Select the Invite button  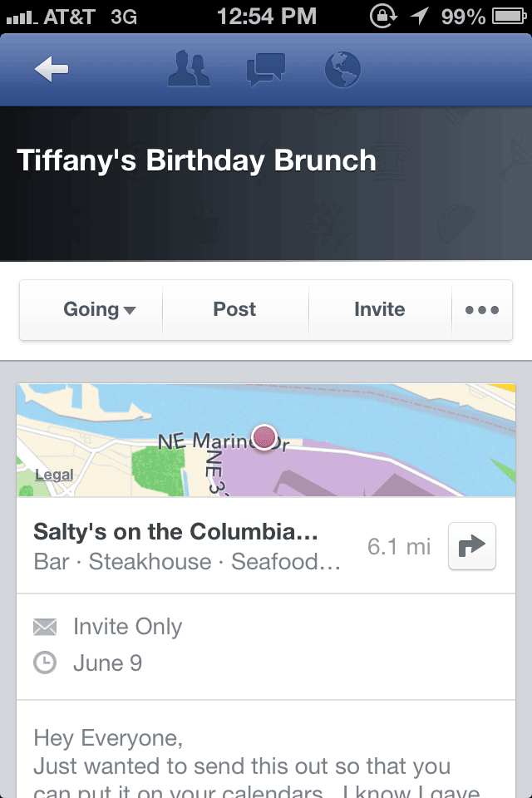tap(380, 309)
